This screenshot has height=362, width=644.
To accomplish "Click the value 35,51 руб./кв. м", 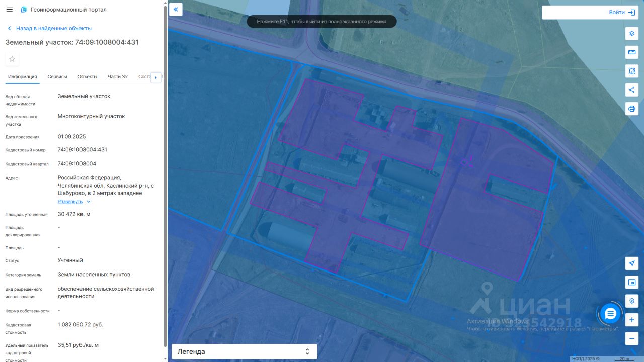I will pos(78,345).
